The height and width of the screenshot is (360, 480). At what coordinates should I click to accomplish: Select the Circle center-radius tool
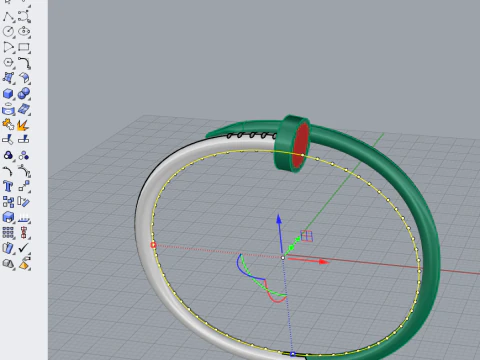click(x=8, y=31)
